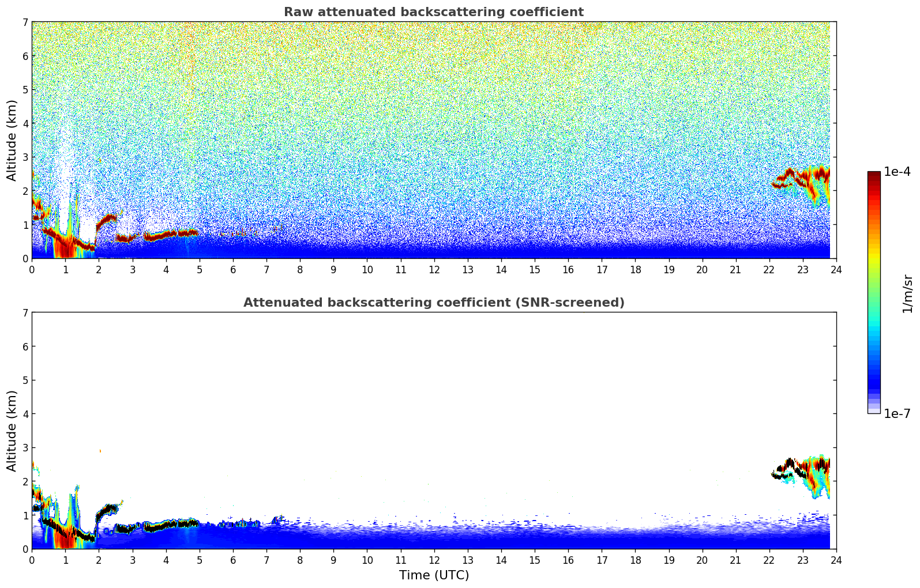Click the '12' time tick below the lower plot
Viewport: 920px width, 588px height.
(434, 560)
